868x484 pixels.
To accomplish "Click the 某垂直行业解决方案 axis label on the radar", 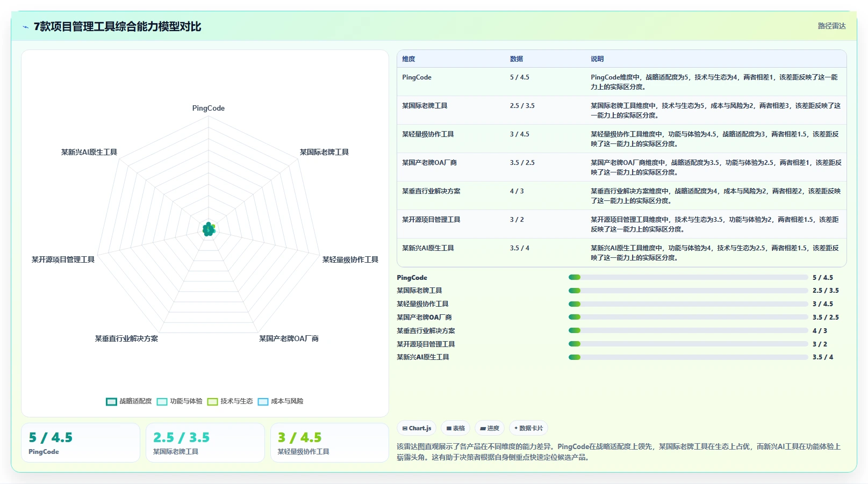I will coord(126,338).
